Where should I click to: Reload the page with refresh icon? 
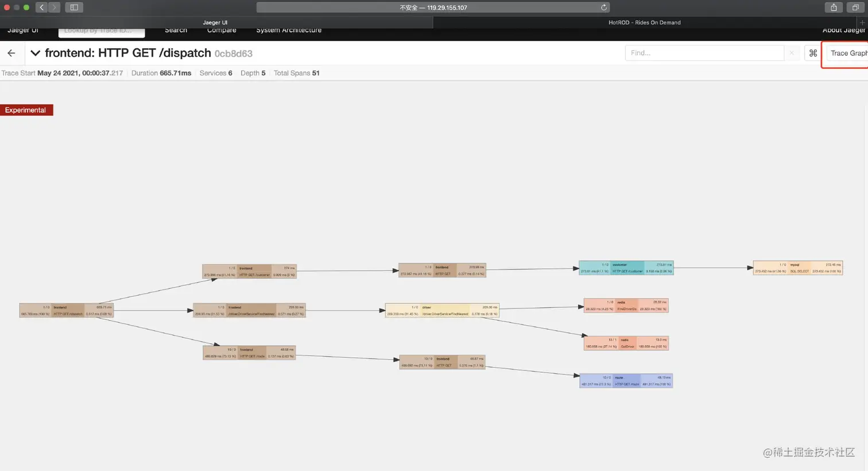click(604, 7)
